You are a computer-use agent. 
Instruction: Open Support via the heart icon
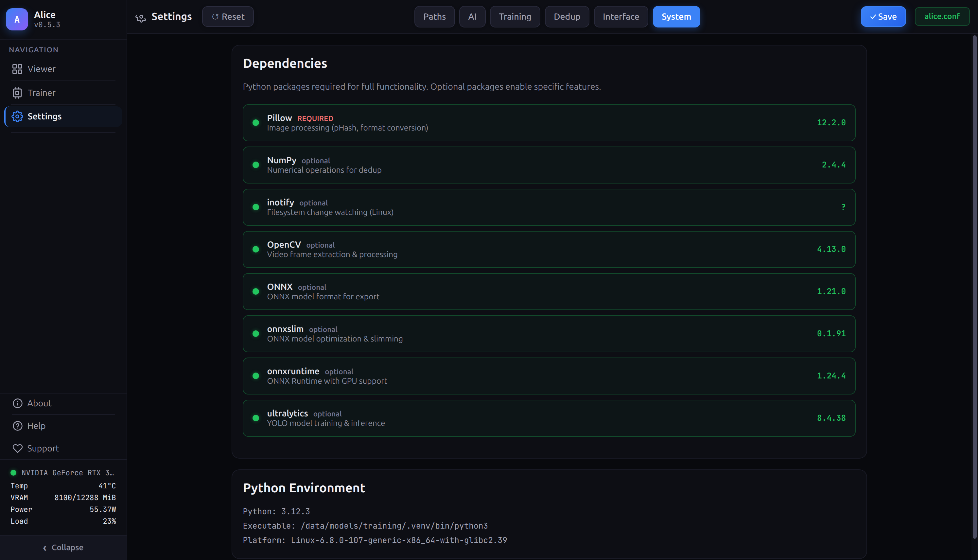(x=18, y=448)
